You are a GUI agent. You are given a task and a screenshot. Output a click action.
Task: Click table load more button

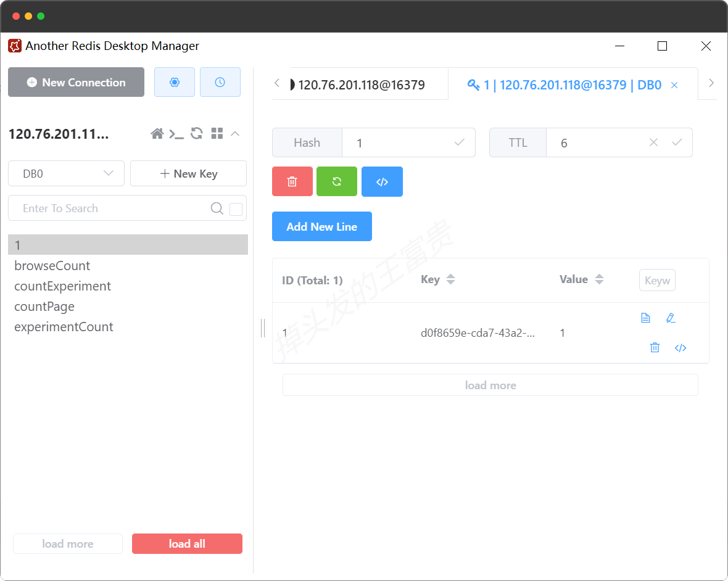[x=490, y=385]
